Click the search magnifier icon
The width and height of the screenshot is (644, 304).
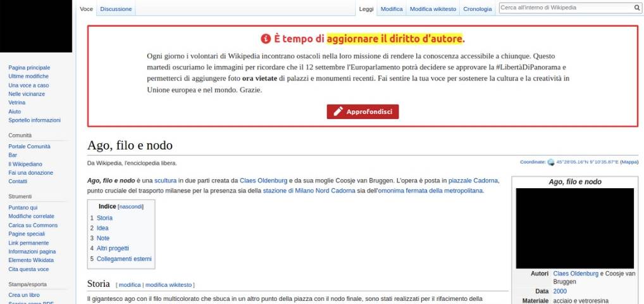pyautogui.click(x=636, y=8)
